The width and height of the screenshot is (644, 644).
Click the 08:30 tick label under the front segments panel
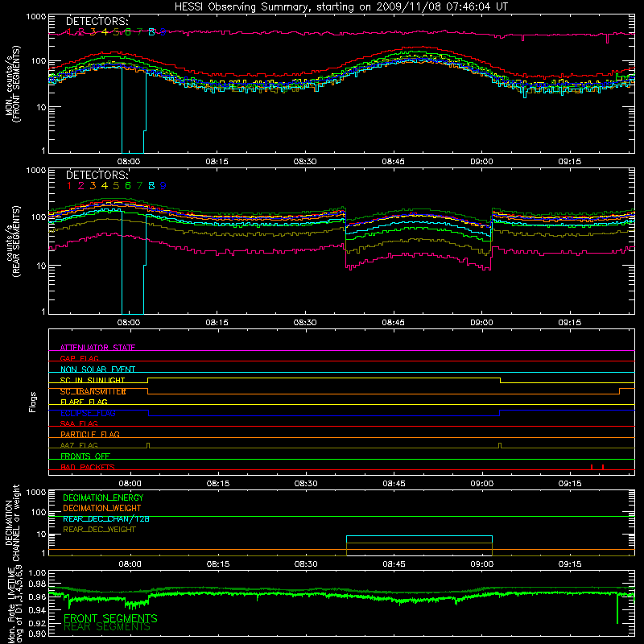(305, 162)
